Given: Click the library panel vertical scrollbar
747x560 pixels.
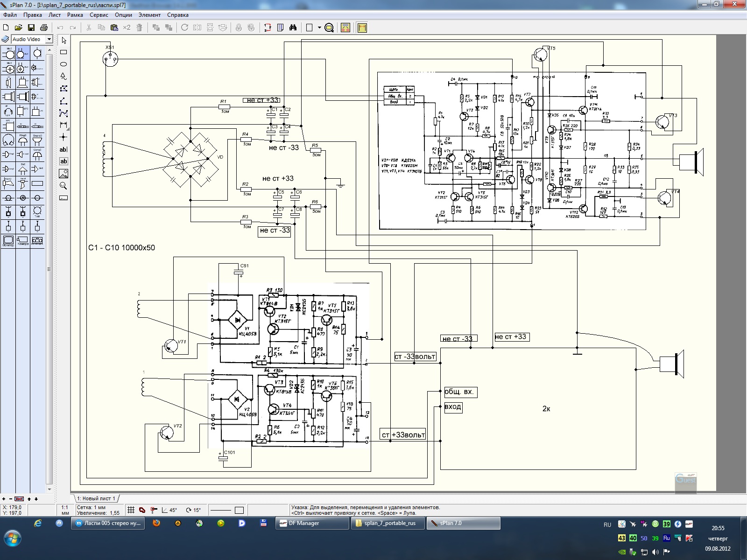Looking at the screenshot, I should (x=49, y=269).
